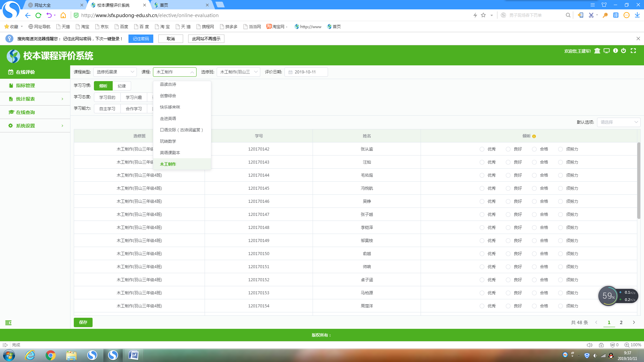Screen dimensions: 644x362
Task: Select 良好 radio for student 汪灿
Action: point(508,162)
